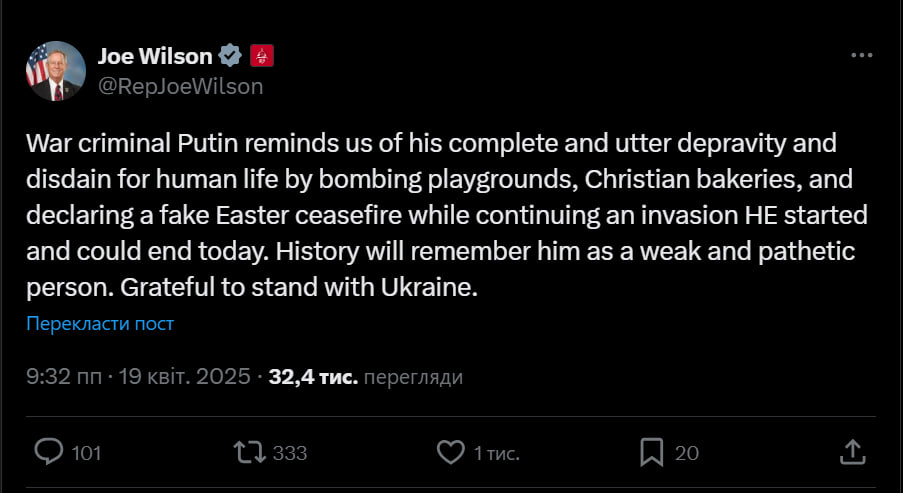Translate post via "Перекласти пост" link
Screen dimensions: 903x493
coord(100,323)
